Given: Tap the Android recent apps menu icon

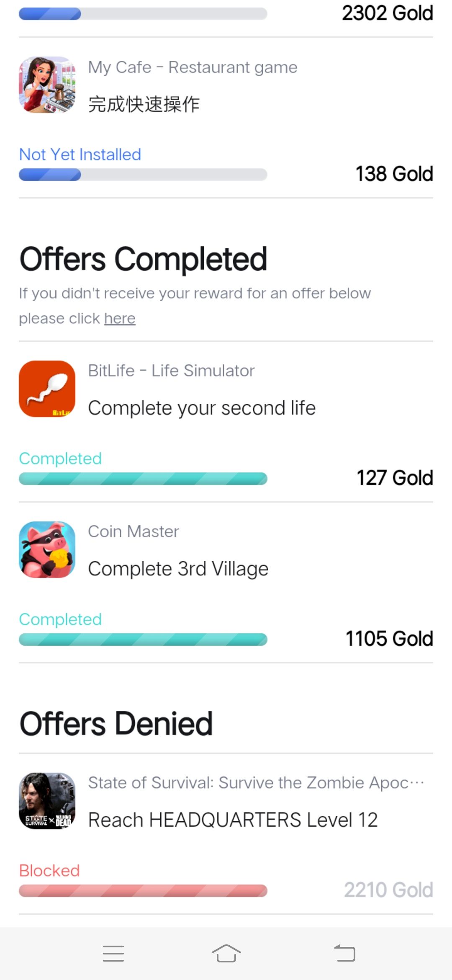Looking at the screenshot, I should [x=113, y=954].
